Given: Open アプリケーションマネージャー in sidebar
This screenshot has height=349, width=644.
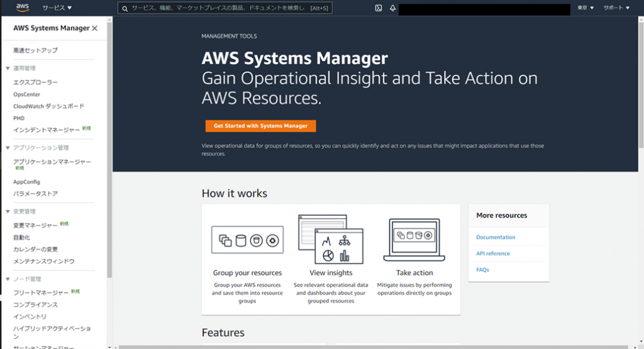Looking at the screenshot, I should tap(52, 162).
